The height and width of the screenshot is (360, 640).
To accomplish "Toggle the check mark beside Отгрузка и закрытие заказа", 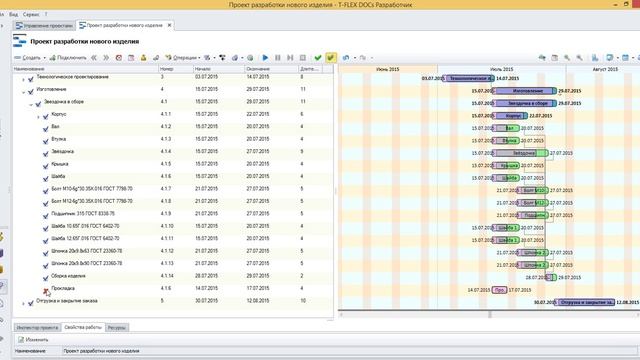I will click(31, 303).
